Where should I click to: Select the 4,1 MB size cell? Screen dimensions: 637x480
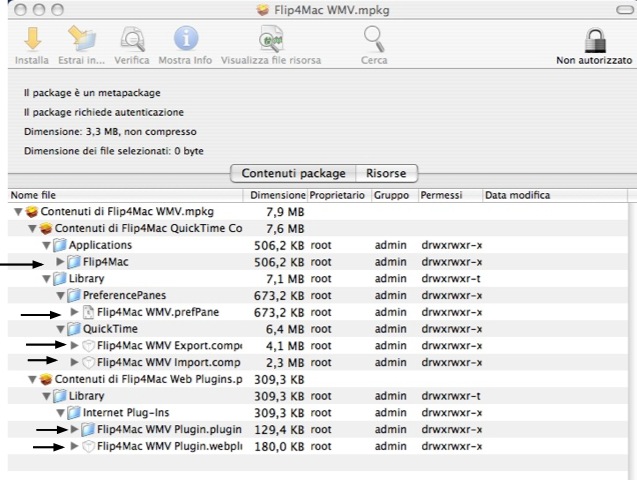(285, 346)
